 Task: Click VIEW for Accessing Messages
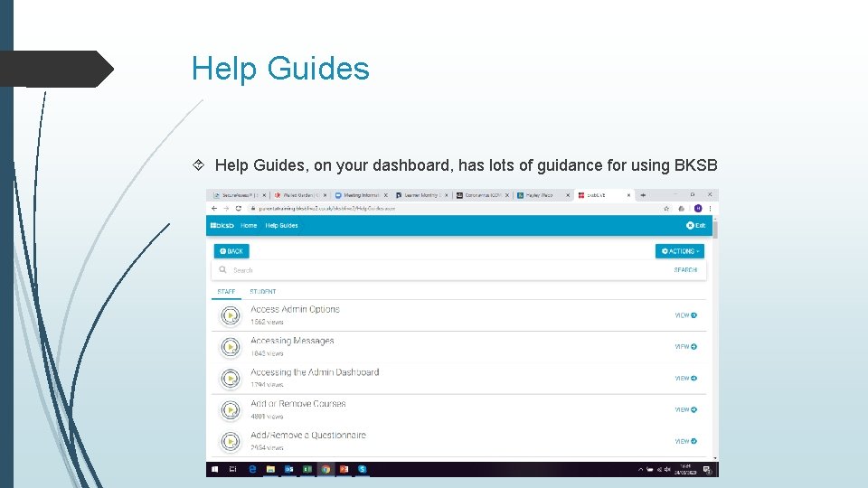click(686, 347)
